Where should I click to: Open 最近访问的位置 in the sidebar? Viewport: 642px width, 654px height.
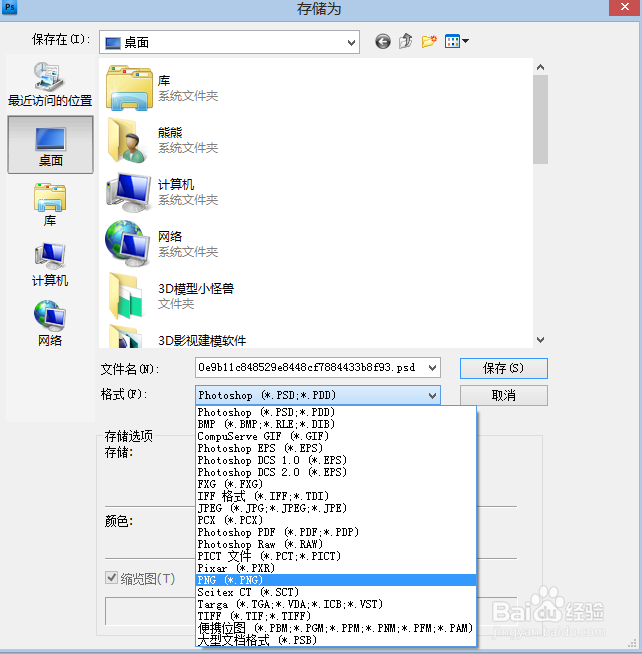pos(50,84)
